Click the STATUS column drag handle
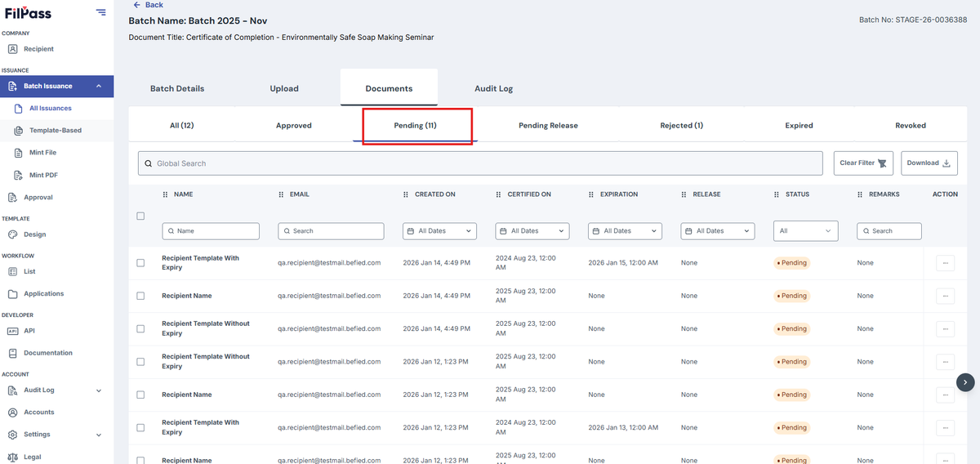980x464 pixels. point(777,194)
